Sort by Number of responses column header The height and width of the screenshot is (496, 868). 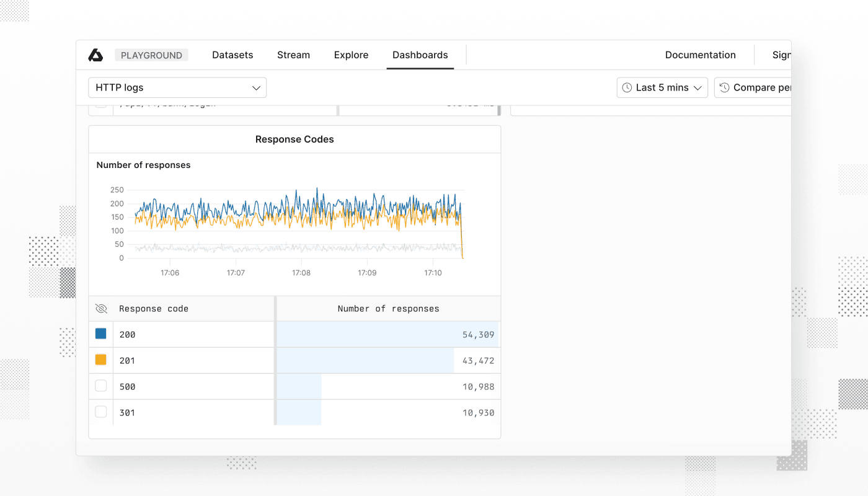coord(388,309)
